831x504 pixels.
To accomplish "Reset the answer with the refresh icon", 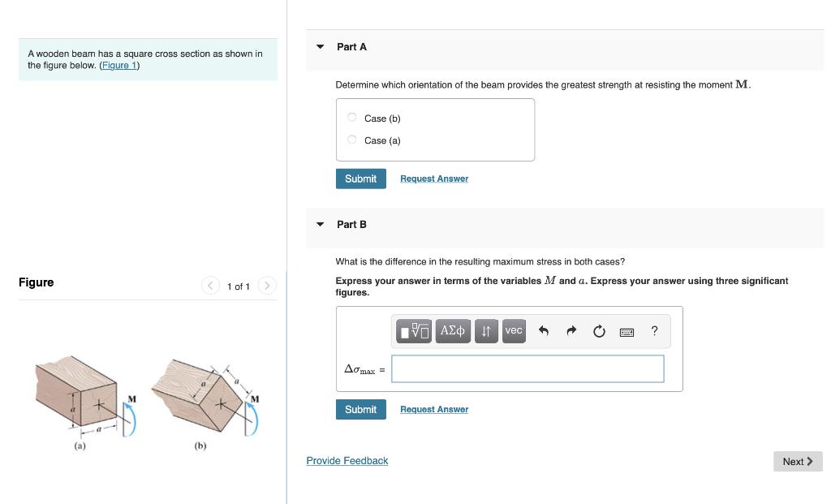I will (x=599, y=331).
